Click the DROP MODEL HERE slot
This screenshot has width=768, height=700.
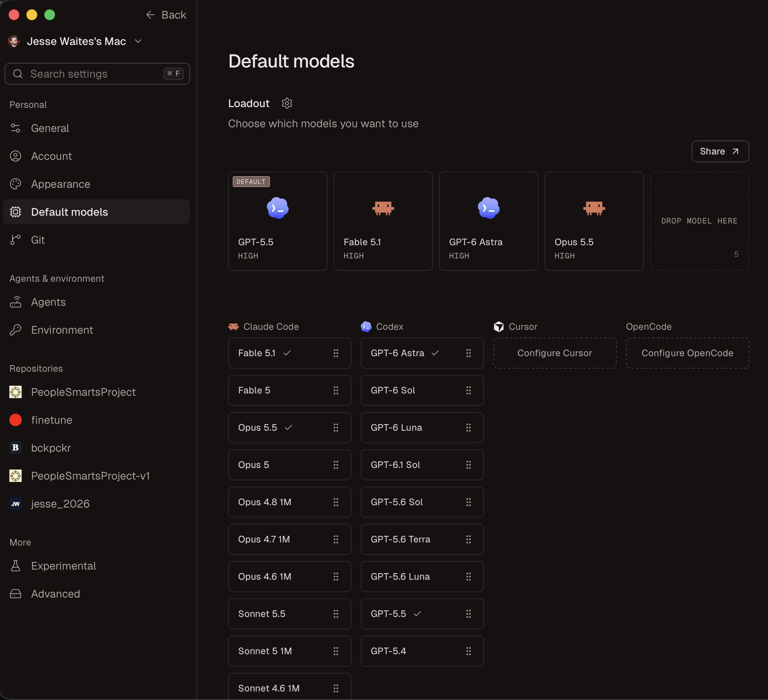pos(700,221)
